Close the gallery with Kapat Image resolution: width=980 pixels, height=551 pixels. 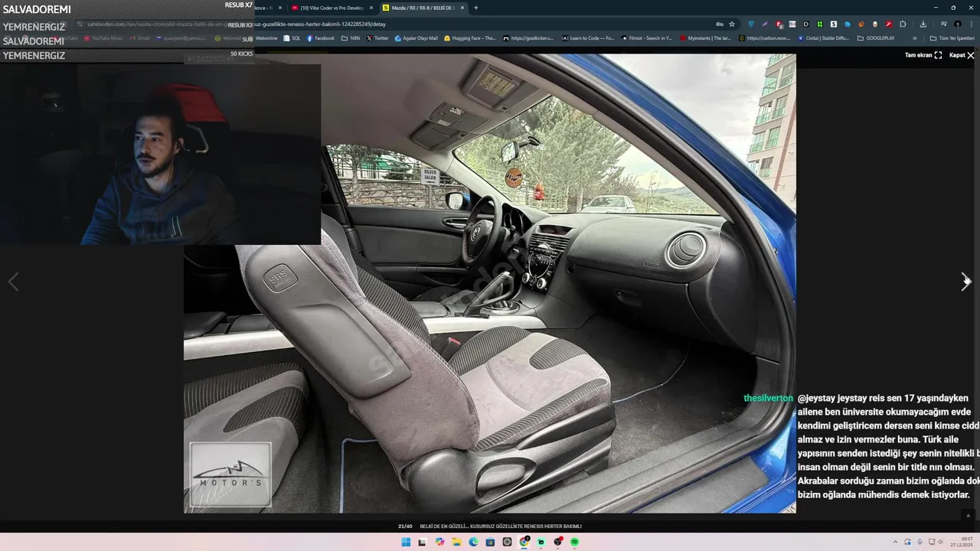pyautogui.click(x=962, y=55)
